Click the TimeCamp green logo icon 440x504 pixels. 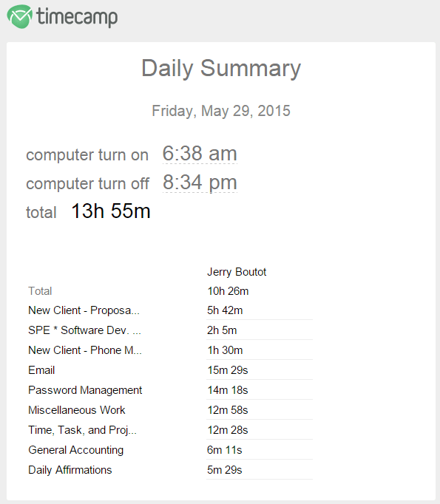coord(20,17)
